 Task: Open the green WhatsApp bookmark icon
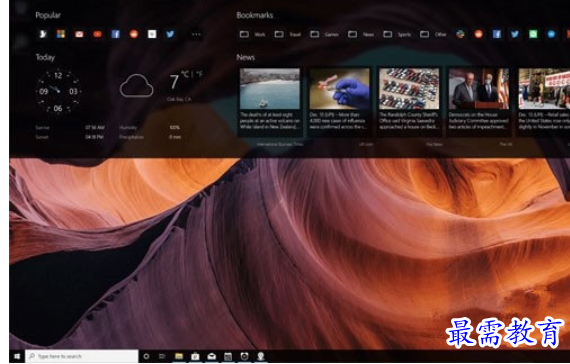pyautogui.click(x=533, y=34)
